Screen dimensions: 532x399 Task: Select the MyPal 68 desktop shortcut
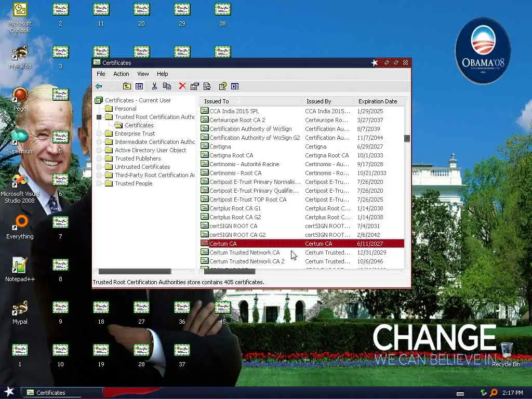tap(20, 57)
